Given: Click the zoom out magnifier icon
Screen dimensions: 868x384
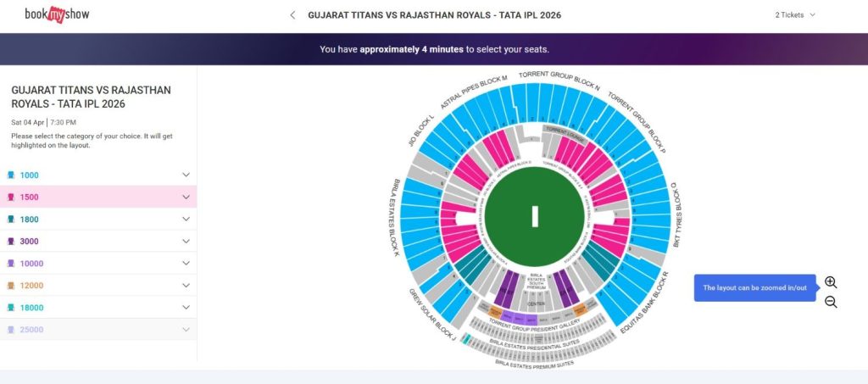Looking at the screenshot, I should [x=831, y=302].
